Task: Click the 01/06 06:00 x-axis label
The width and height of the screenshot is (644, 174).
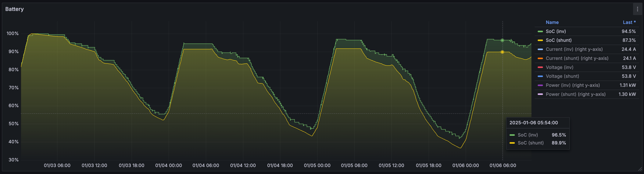Action: pos(503,165)
